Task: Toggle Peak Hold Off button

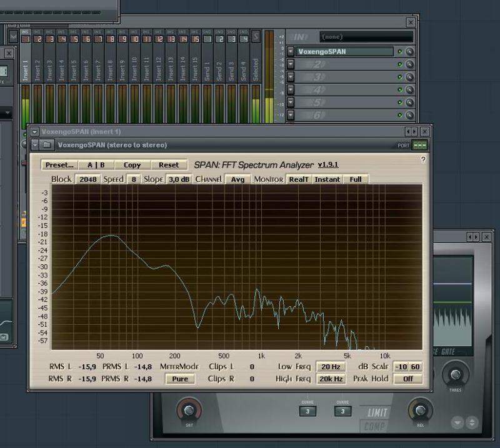Action: pos(407,379)
